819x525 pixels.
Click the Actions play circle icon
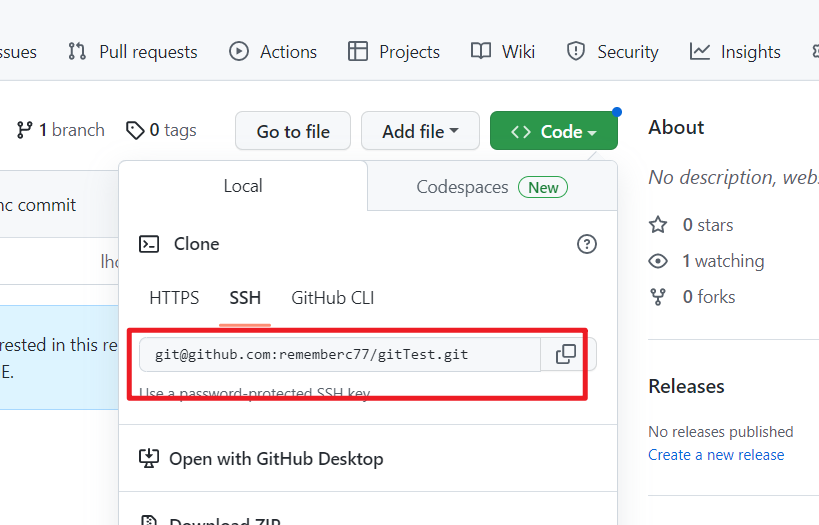[x=239, y=51]
